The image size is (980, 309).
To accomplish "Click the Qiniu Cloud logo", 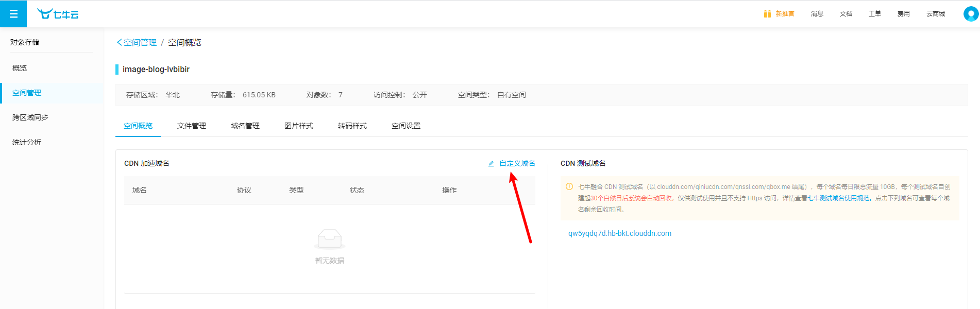I will (58, 14).
